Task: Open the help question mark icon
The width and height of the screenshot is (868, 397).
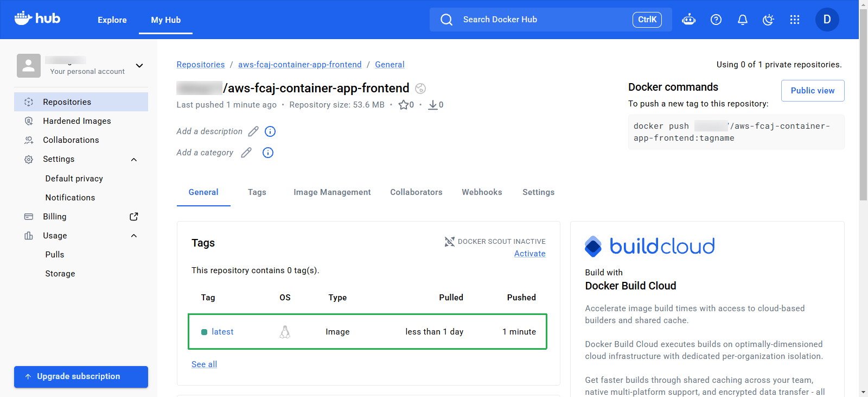Action: 716,20
